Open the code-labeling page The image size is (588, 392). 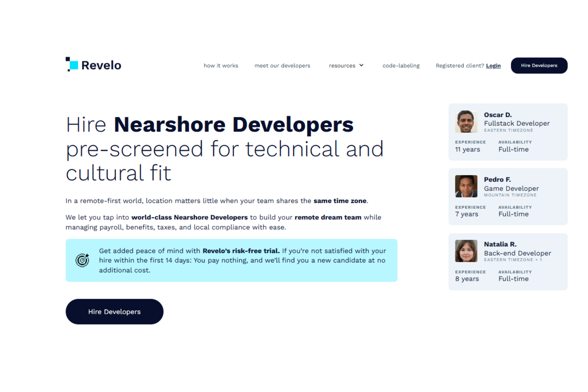click(401, 66)
